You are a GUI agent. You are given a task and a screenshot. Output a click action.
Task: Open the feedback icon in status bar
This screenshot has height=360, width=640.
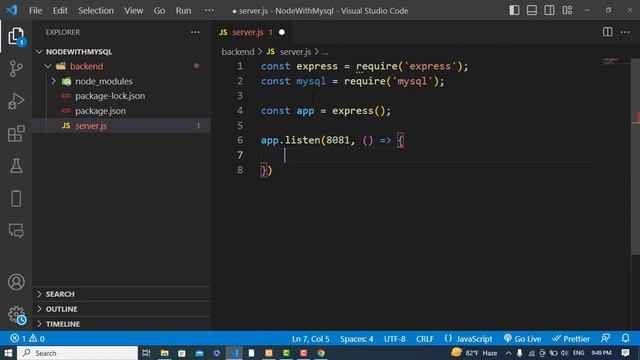[x=605, y=338]
